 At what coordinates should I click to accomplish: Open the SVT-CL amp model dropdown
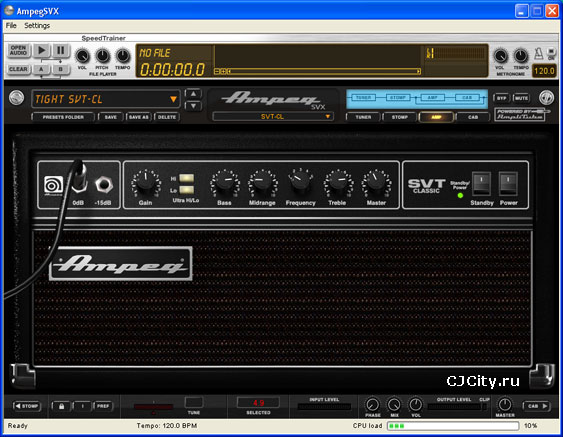273,117
